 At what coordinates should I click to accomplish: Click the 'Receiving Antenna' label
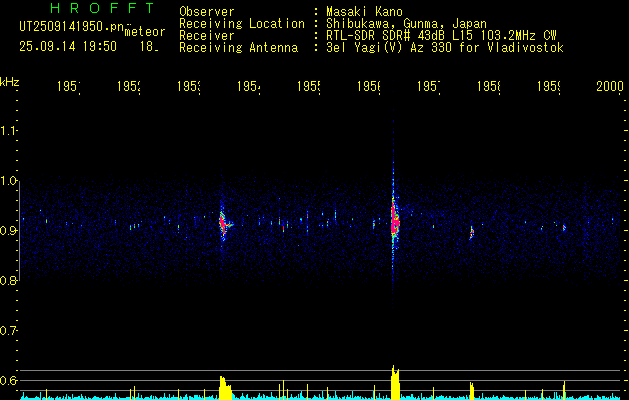(238, 48)
